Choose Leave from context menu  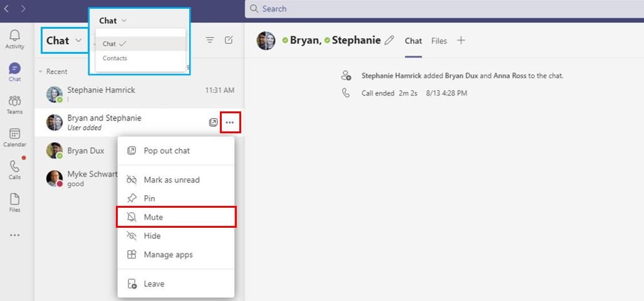176,283
